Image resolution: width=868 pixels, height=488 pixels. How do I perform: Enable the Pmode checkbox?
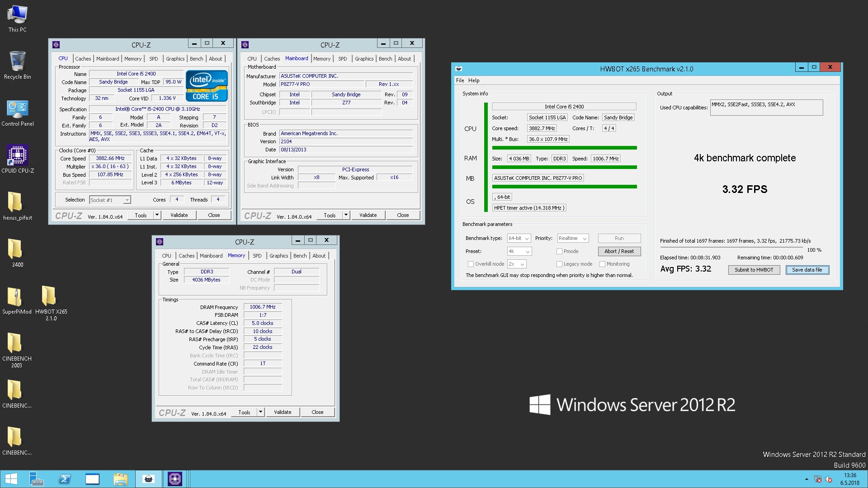pos(559,252)
